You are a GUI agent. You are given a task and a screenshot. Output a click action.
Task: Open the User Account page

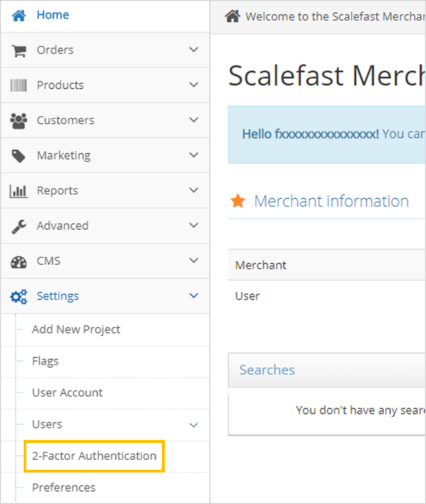click(67, 393)
